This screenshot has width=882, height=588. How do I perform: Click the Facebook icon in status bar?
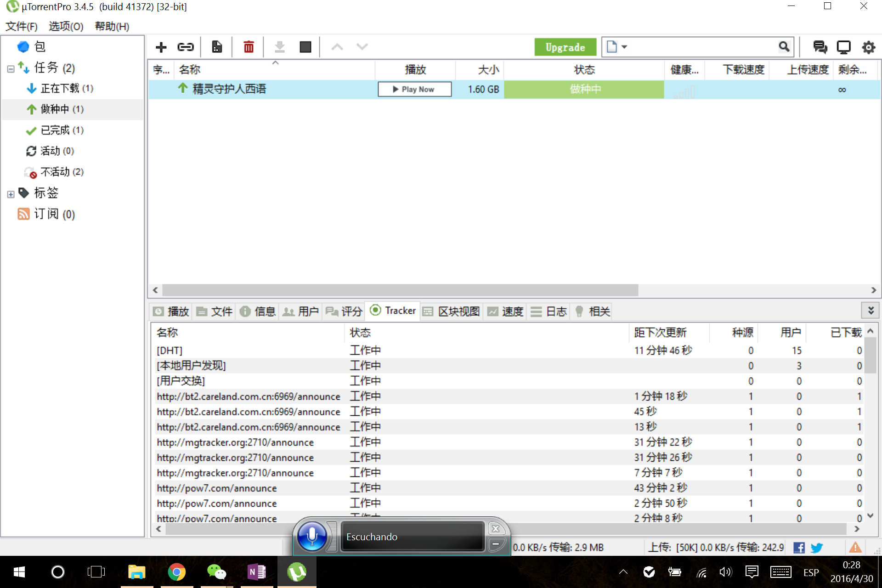click(799, 548)
